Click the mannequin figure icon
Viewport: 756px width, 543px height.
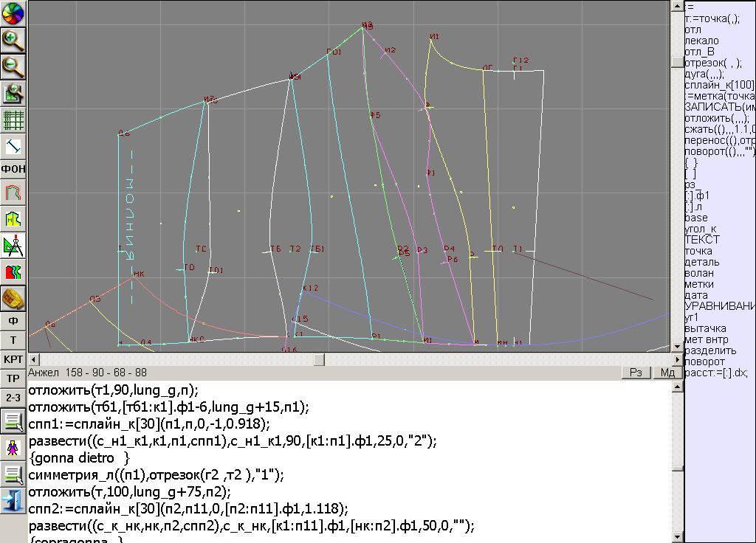click(13, 448)
